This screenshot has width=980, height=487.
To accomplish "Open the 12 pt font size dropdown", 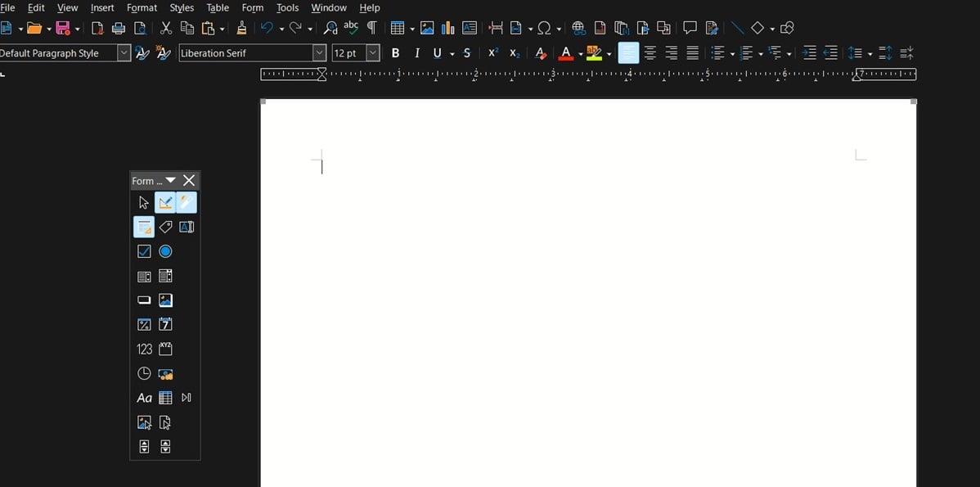I will (x=372, y=53).
